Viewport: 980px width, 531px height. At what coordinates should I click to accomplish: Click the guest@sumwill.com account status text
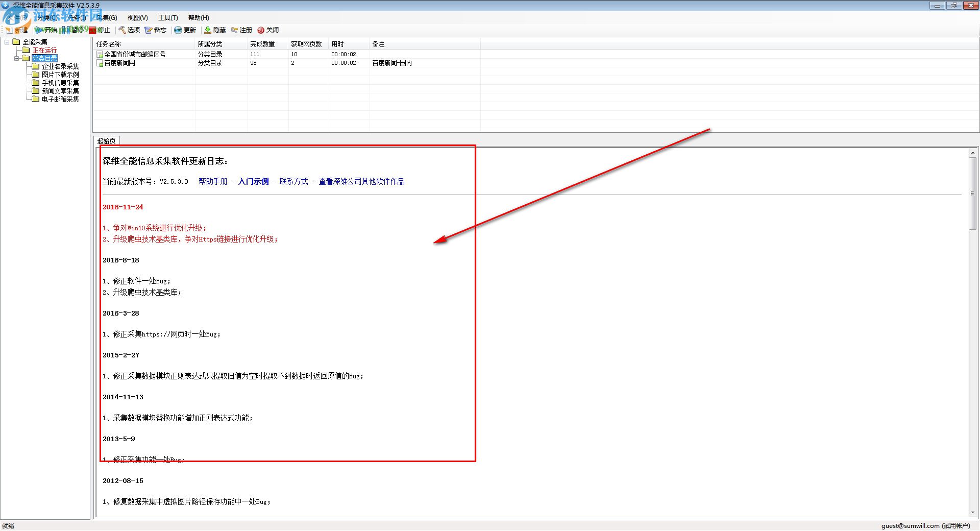(925, 526)
